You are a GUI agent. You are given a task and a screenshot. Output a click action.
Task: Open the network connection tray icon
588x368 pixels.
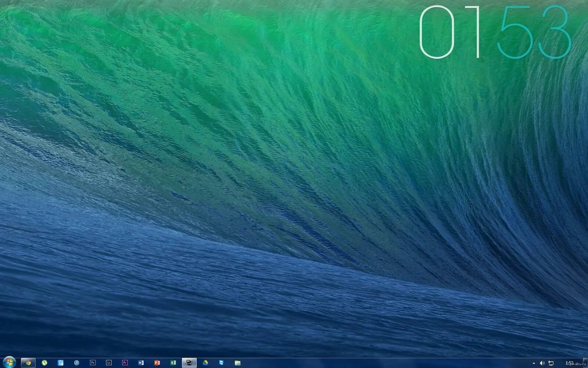pyautogui.click(x=551, y=363)
